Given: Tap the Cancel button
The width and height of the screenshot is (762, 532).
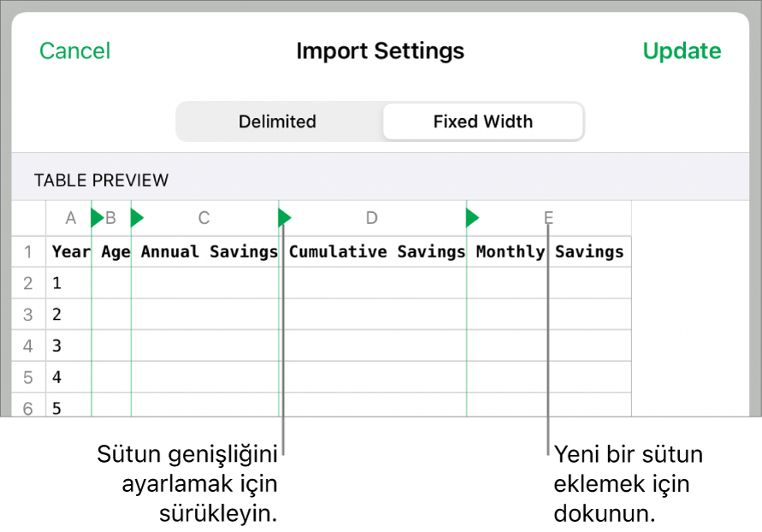Looking at the screenshot, I should [74, 50].
